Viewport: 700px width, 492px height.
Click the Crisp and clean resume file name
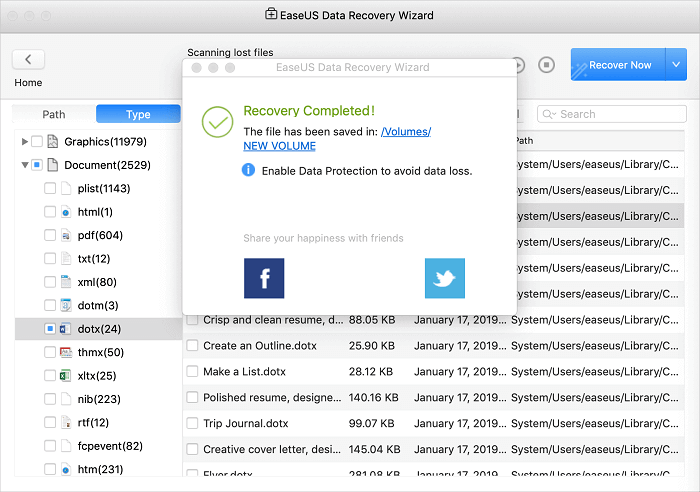(x=273, y=320)
